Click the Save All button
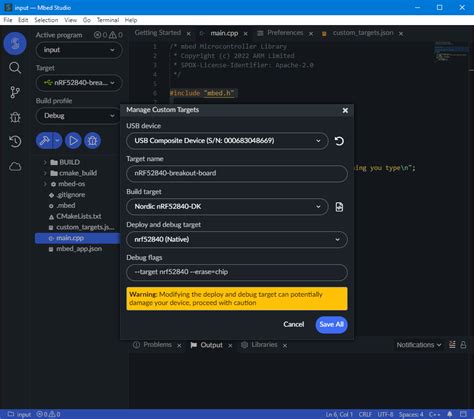474x419 pixels. (331, 324)
